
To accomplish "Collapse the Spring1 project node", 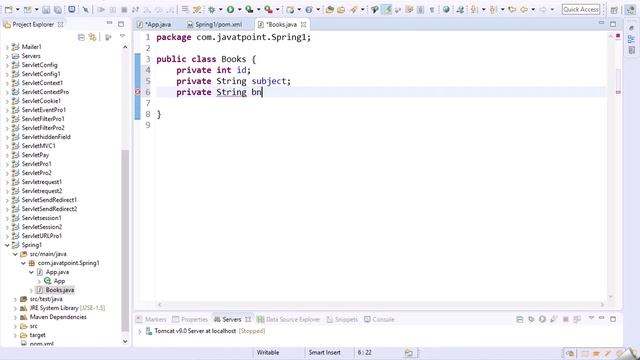I will (7, 245).
